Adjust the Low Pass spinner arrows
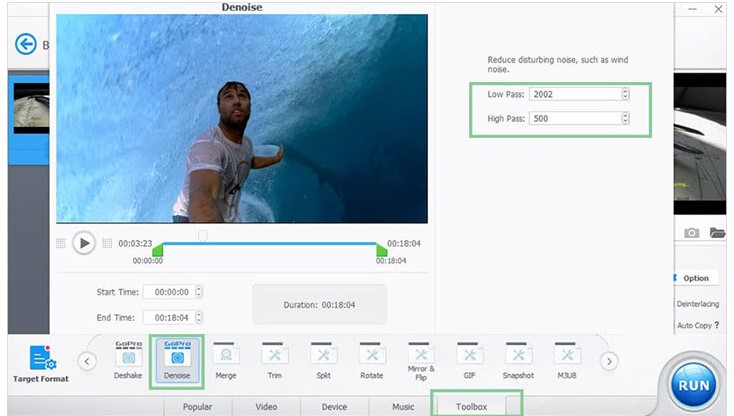This screenshot has height=416, width=734. 625,94
